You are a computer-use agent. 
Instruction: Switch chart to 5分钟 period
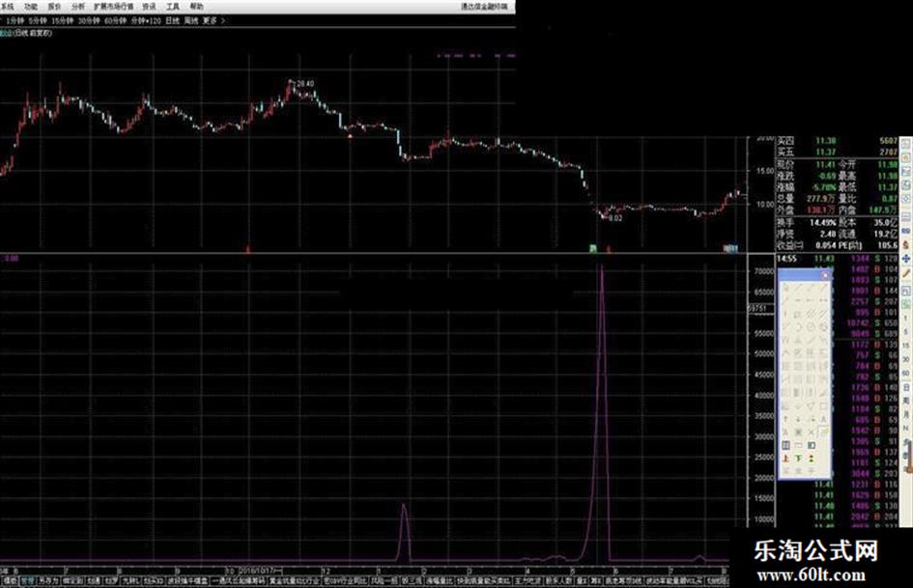tap(38, 20)
